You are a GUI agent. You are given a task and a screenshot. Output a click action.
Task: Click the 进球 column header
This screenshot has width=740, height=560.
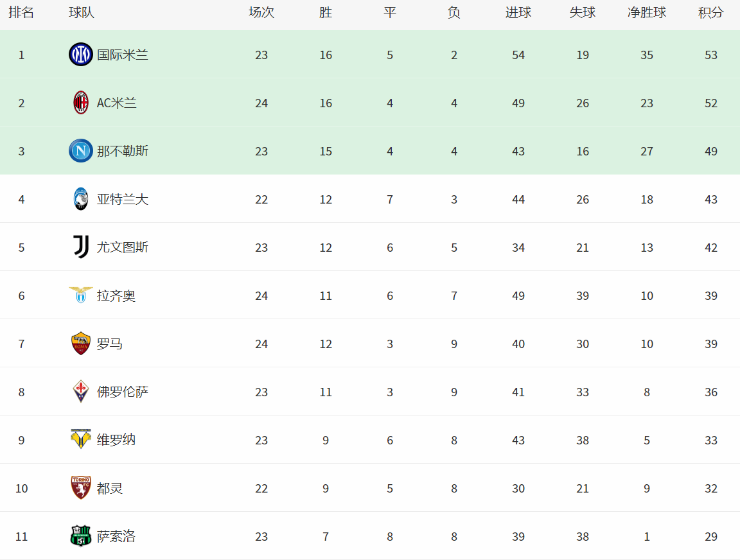click(518, 13)
